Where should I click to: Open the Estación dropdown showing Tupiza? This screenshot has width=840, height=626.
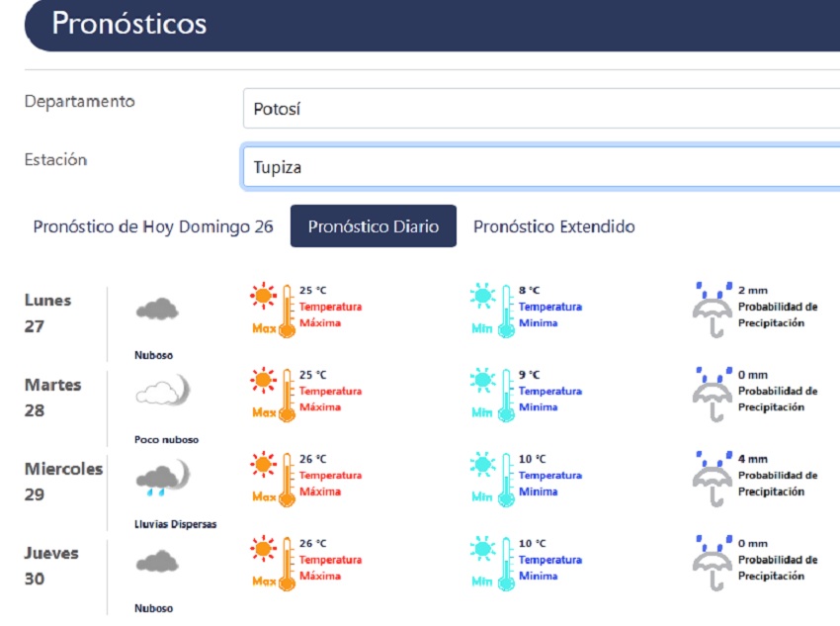tap(541, 167)
